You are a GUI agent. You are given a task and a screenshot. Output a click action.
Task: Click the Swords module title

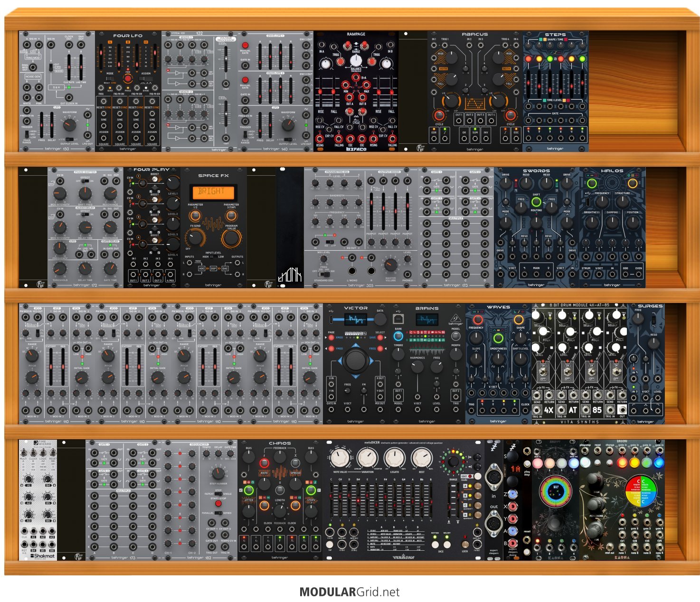(x=536, y=170)
